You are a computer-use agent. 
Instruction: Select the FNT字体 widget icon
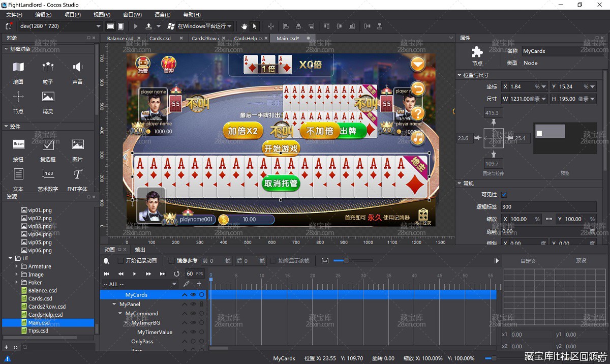click(77, 174)
